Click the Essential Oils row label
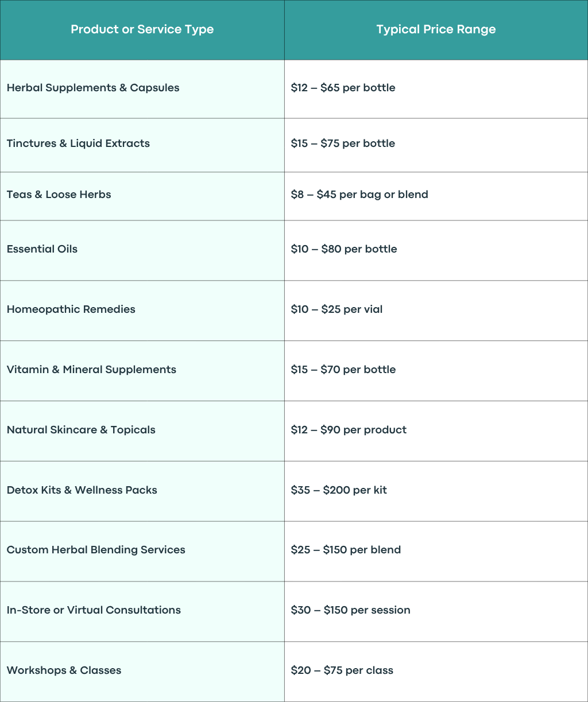 pyautogui.click(x=42, y=249)
